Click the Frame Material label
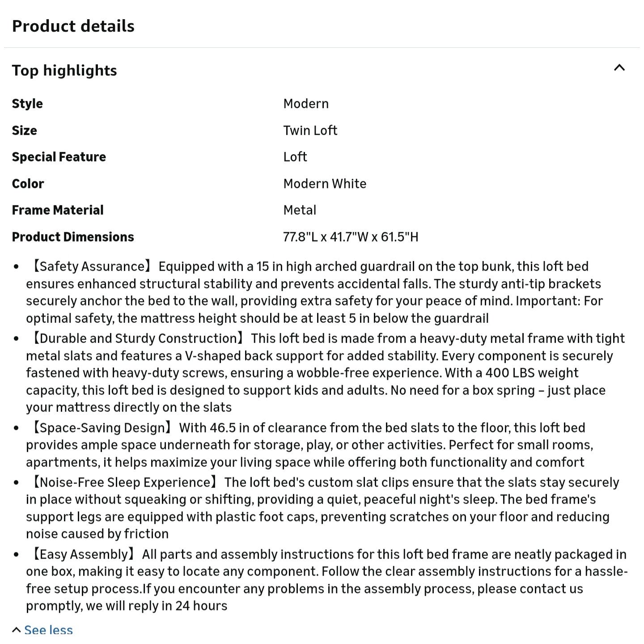Screen dimensions: 644x644 [57, 210]
